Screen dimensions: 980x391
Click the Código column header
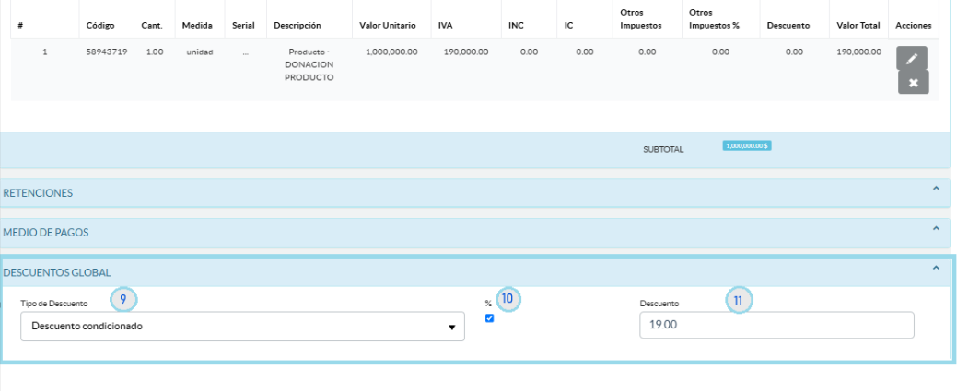(99, 25)
